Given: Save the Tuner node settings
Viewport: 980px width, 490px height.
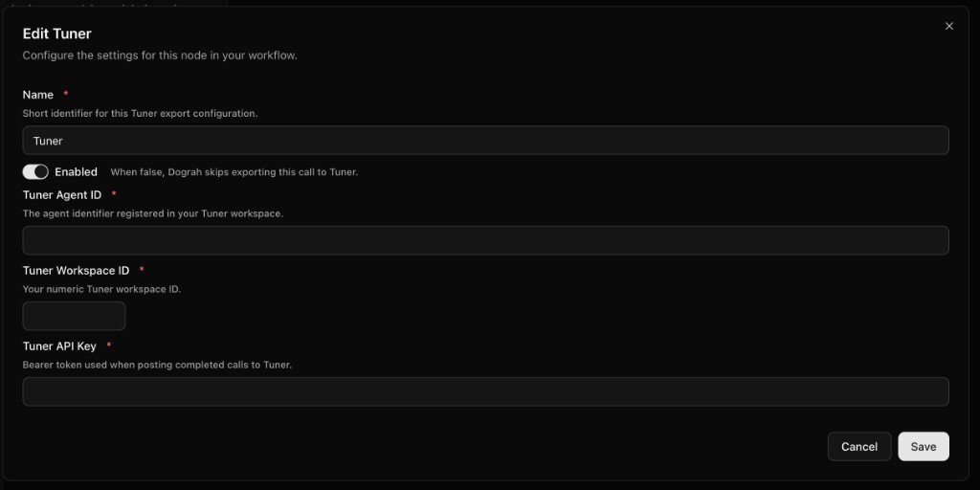Looking at the screenshot, I should pyautogui.click(x=924, y=447).
